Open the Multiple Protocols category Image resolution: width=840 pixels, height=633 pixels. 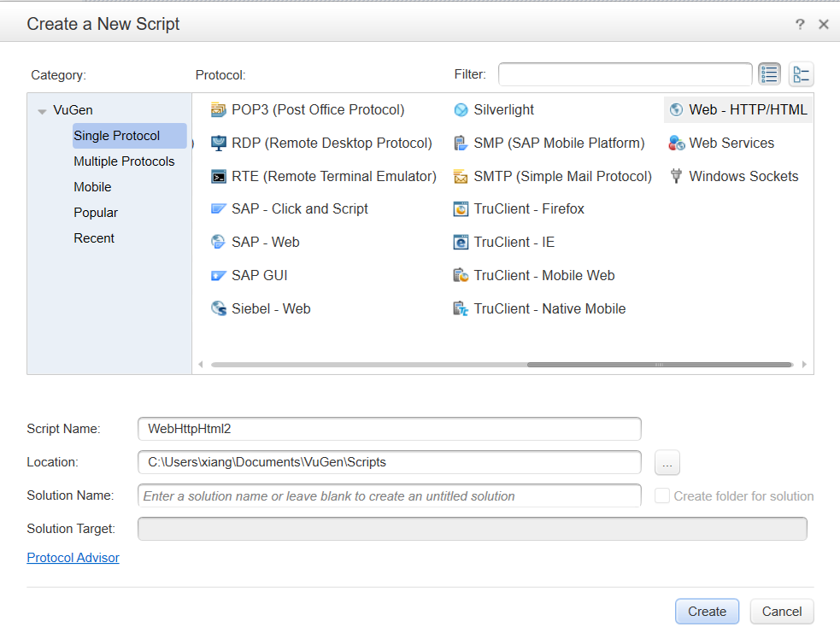pos(124,161)
